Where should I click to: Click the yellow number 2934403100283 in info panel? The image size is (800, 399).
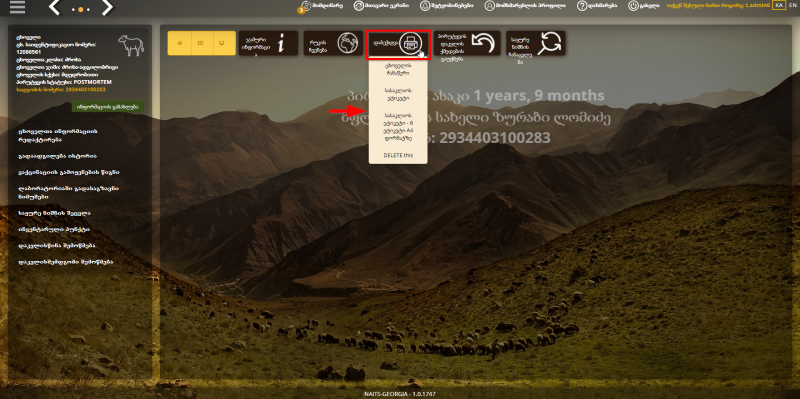(x=85, y=89)
